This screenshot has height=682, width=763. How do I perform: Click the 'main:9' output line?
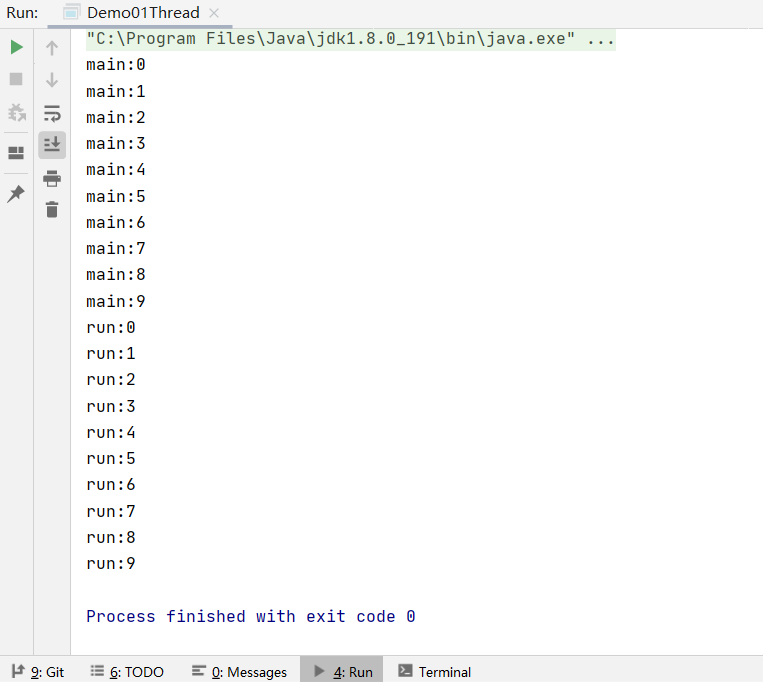(116, 302)
